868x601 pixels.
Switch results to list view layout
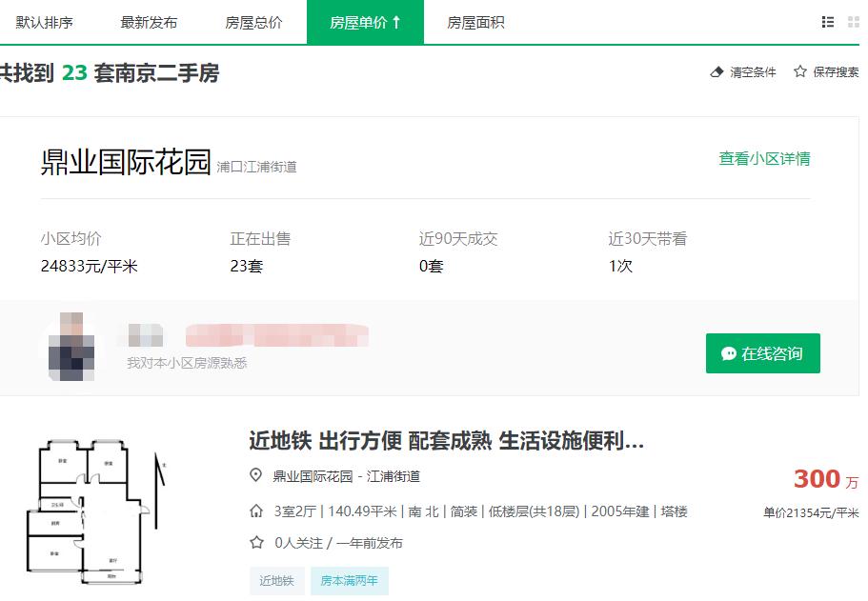click(828, 22)
